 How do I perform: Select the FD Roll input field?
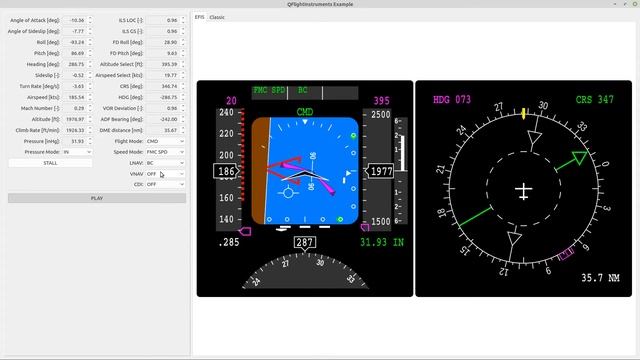[165, 42]
